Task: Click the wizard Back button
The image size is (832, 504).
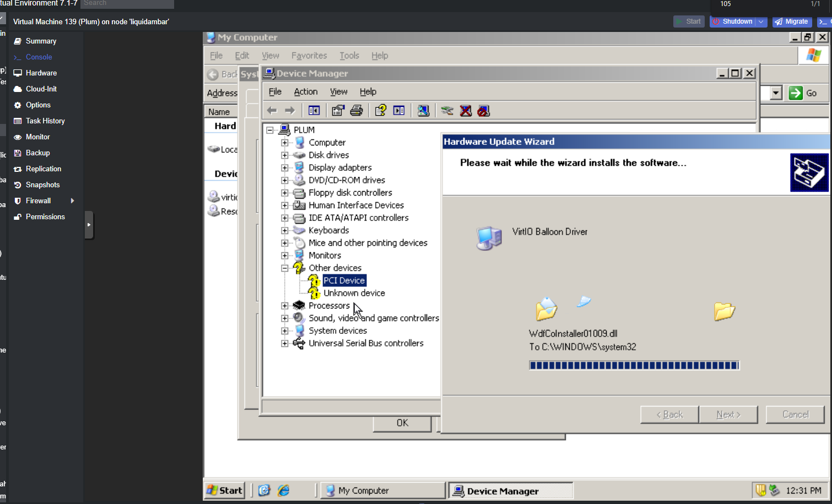Action: click(669, 415)
